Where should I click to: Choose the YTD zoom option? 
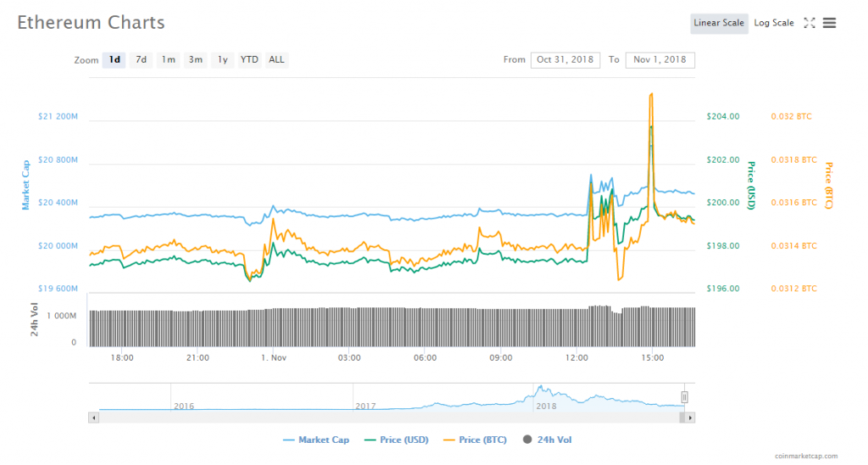coord(249,59)
